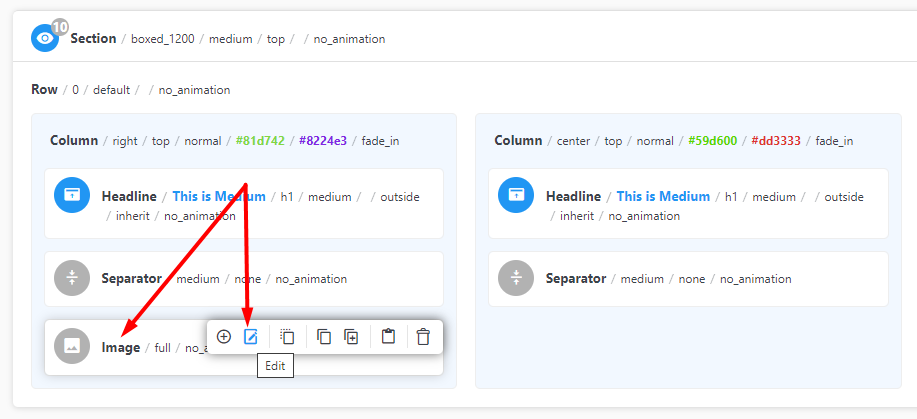The height and width of the screenshot is (419, 917).
Task: Click the Separator icon in the left column
Action: click(72, 278)
